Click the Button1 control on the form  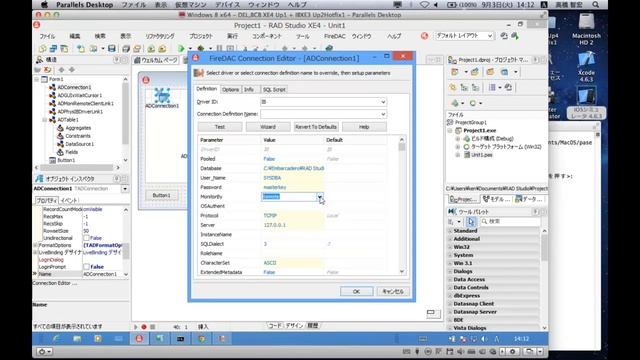point(161,196)
